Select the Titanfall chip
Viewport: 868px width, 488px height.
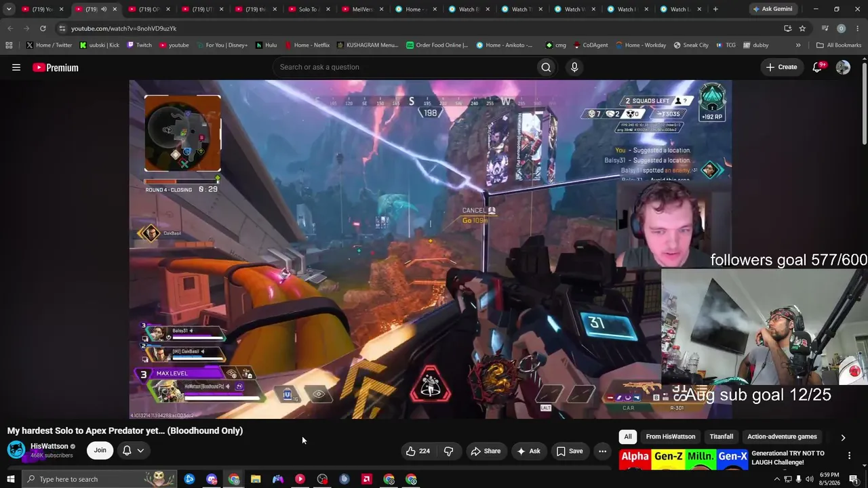[722, 437]
